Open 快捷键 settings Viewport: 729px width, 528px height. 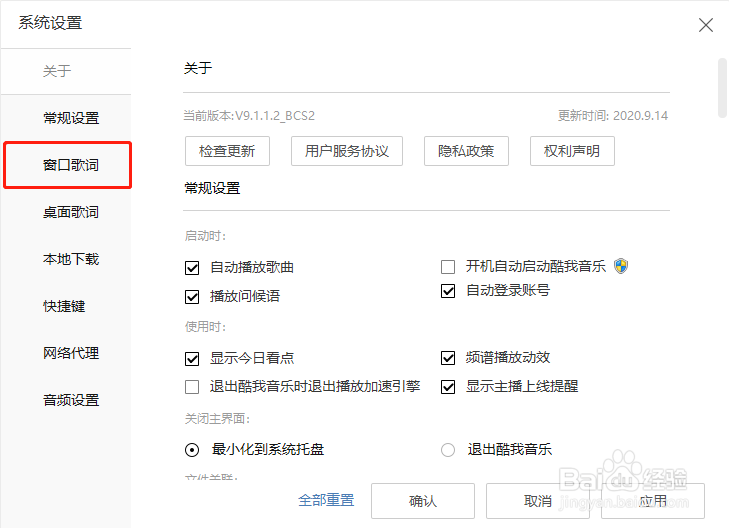click(64, 306)
